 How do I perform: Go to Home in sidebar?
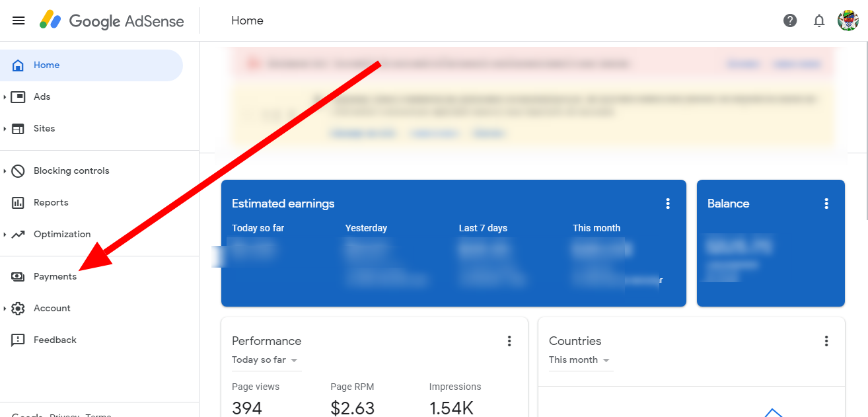point(91,65)
